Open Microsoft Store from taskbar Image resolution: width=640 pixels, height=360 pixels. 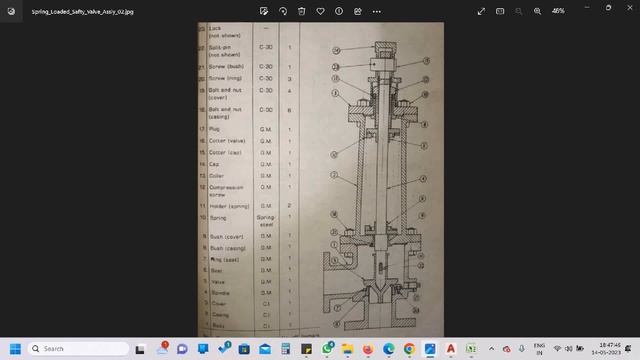click(x=244, y=349)
